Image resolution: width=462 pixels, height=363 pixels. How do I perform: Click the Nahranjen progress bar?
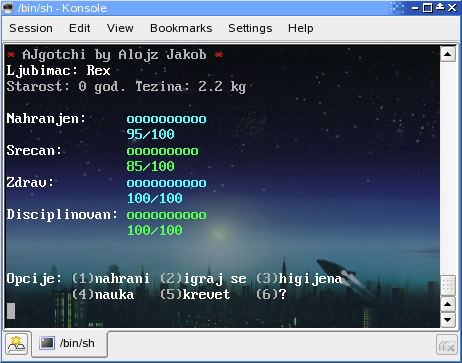pos(167,119)
